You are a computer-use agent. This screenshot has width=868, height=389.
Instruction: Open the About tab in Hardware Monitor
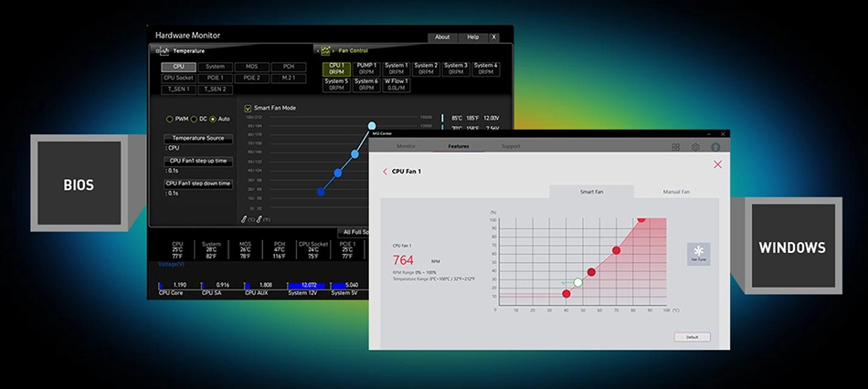(442, 37)
